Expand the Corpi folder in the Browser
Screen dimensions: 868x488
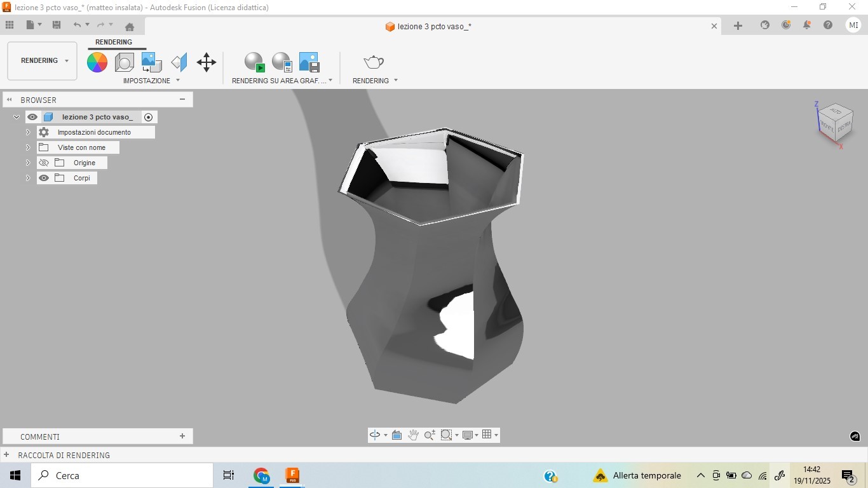pos(28,178)
